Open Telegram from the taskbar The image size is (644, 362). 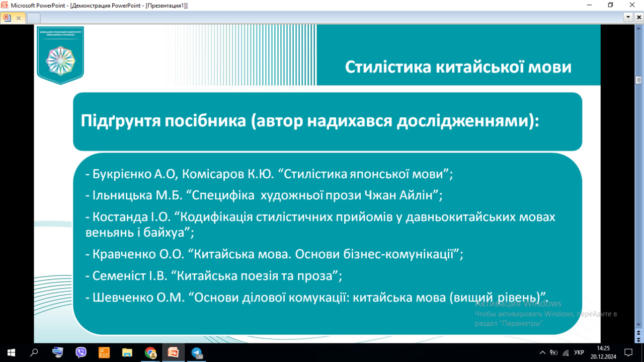(x=195, y=352)
